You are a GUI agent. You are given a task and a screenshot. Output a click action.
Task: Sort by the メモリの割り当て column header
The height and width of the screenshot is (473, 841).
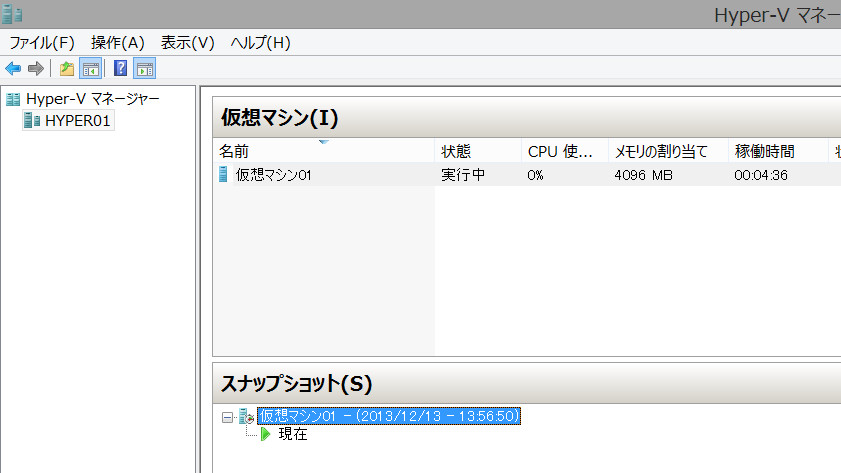(x=668, y=151)
